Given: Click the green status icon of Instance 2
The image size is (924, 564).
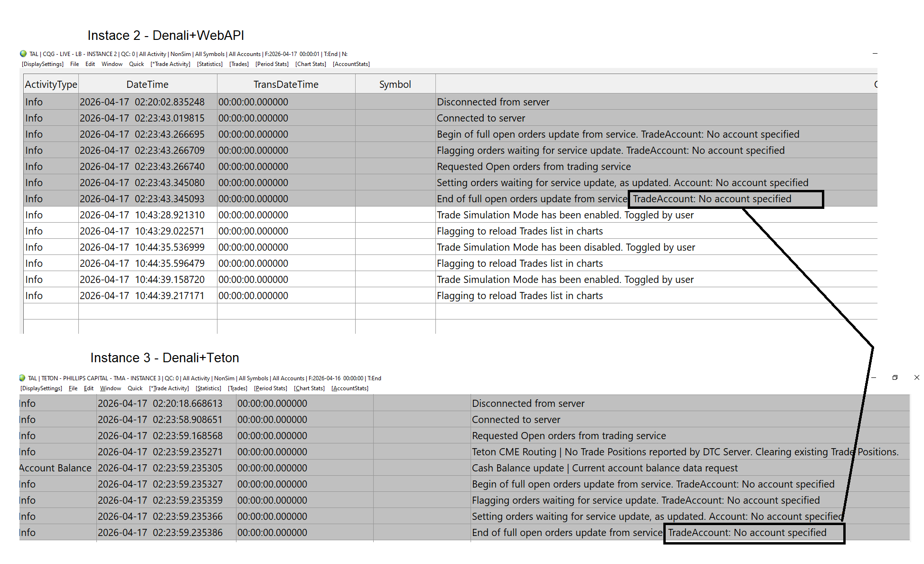Looking at the screenshot, I should pyautogui.click(x=23, y=54).
